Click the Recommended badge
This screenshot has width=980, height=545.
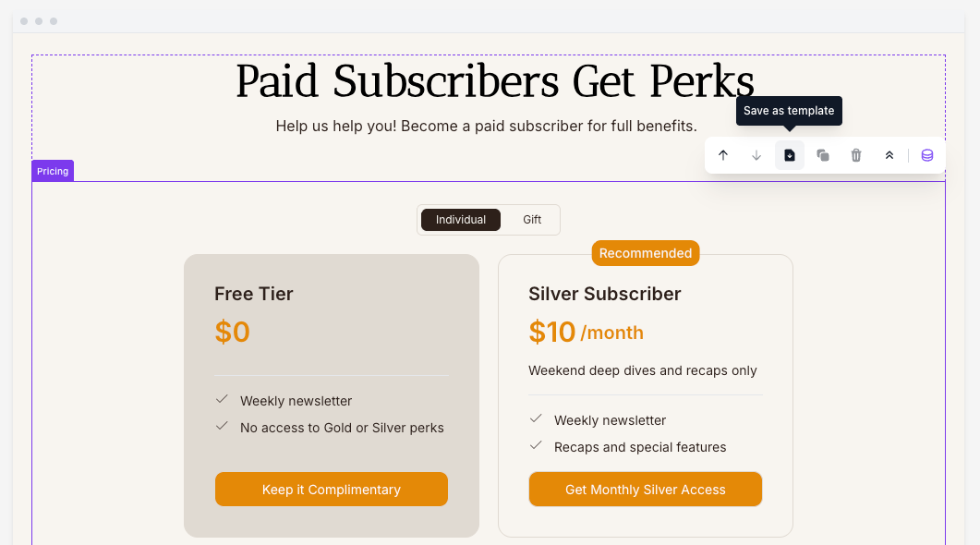click(x=646, y=253)
